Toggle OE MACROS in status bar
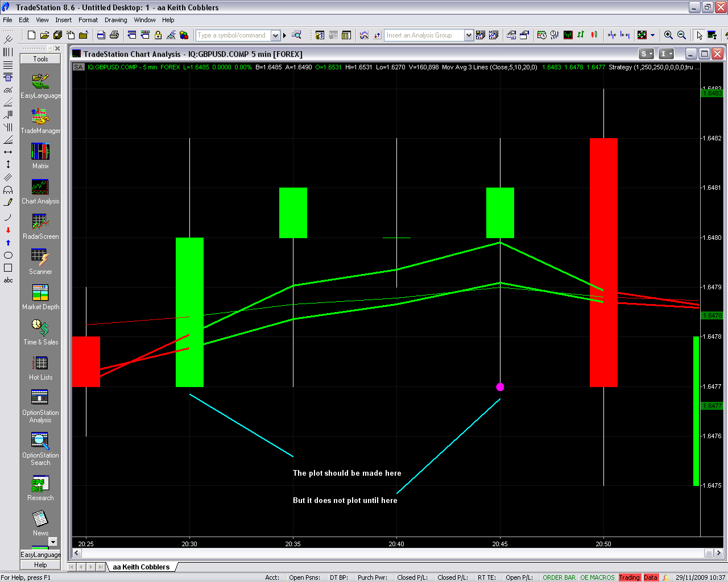 tap(597, 577)
